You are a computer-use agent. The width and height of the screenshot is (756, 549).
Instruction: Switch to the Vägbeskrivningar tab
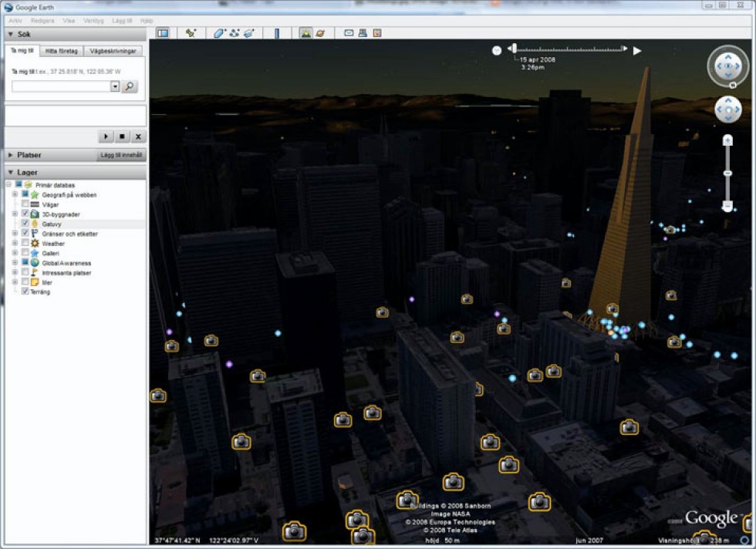click(x=113, y=51)
